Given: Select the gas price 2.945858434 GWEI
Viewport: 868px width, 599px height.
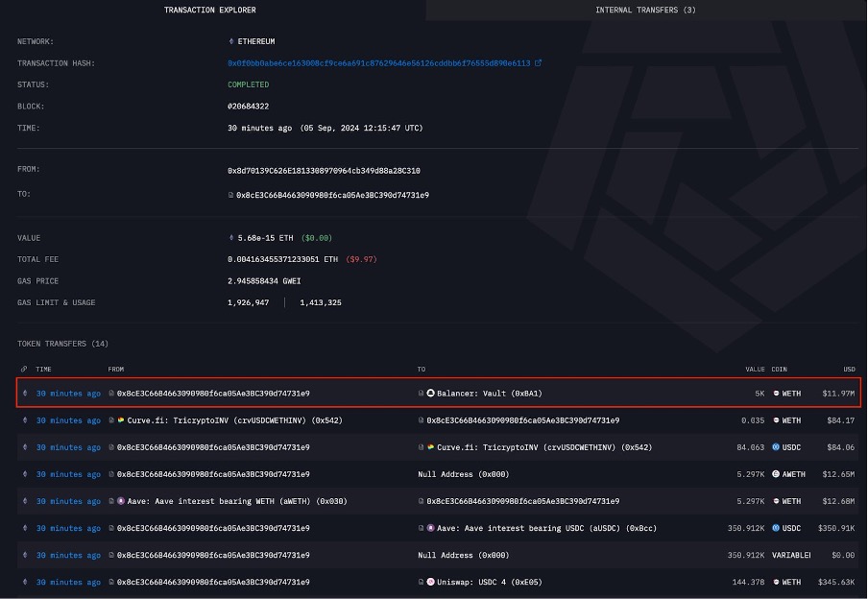Looking at the screenshot, I should [264, 281].
